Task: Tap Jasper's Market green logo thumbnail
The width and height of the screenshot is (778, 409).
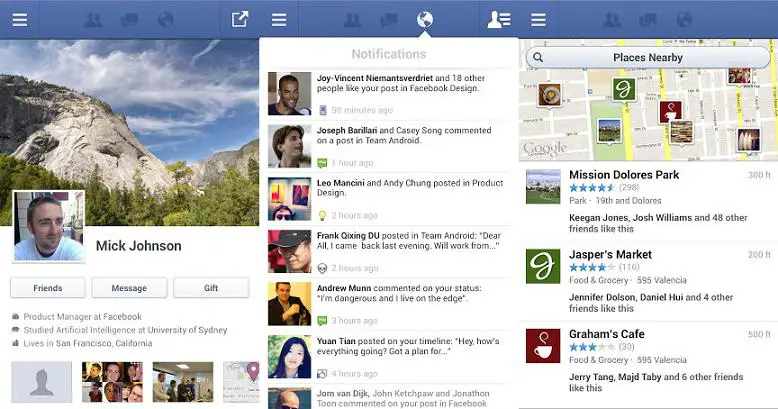Action: coord(543,267)
